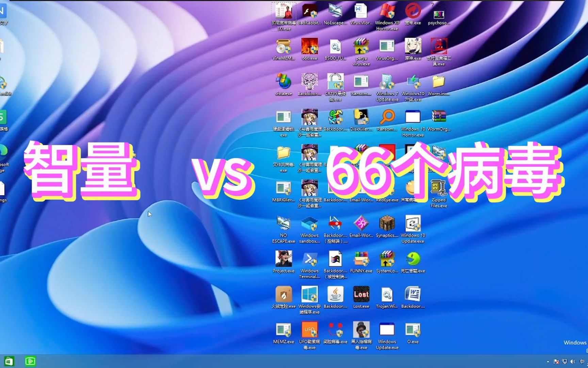Show hidden system tray icons
Screen dimensions: 588x368
pyautogui.click(x=548, y=362)
